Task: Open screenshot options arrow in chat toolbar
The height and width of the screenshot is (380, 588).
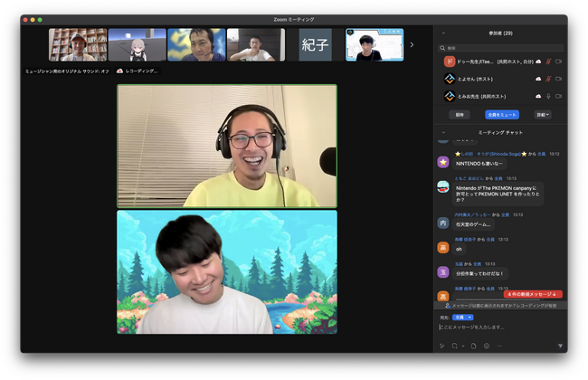Action: 463,347
